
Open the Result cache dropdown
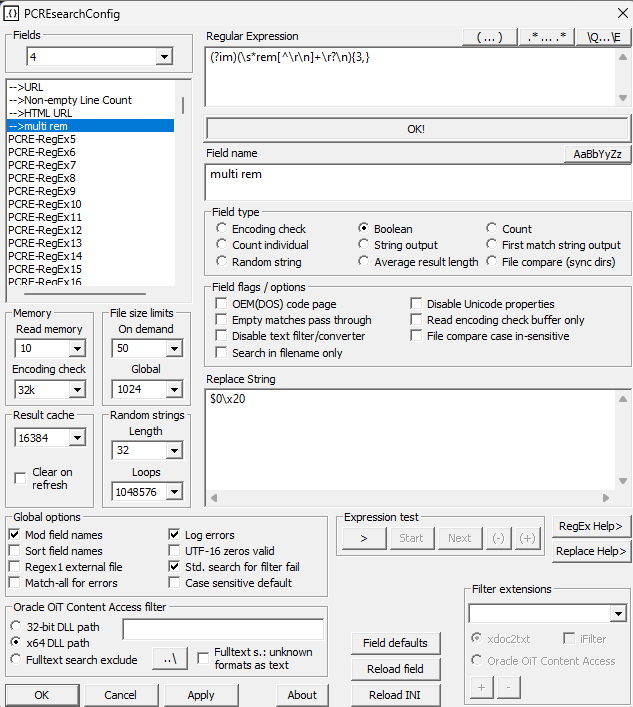(x=77, y=438)
